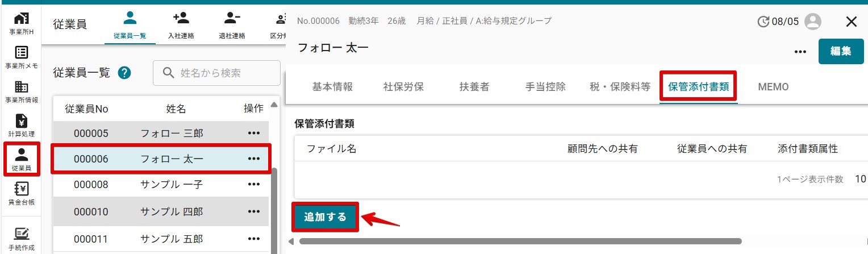Click the scroll-up arrow of employee list
Screen dimensions: 868x254
coord(274,105)
